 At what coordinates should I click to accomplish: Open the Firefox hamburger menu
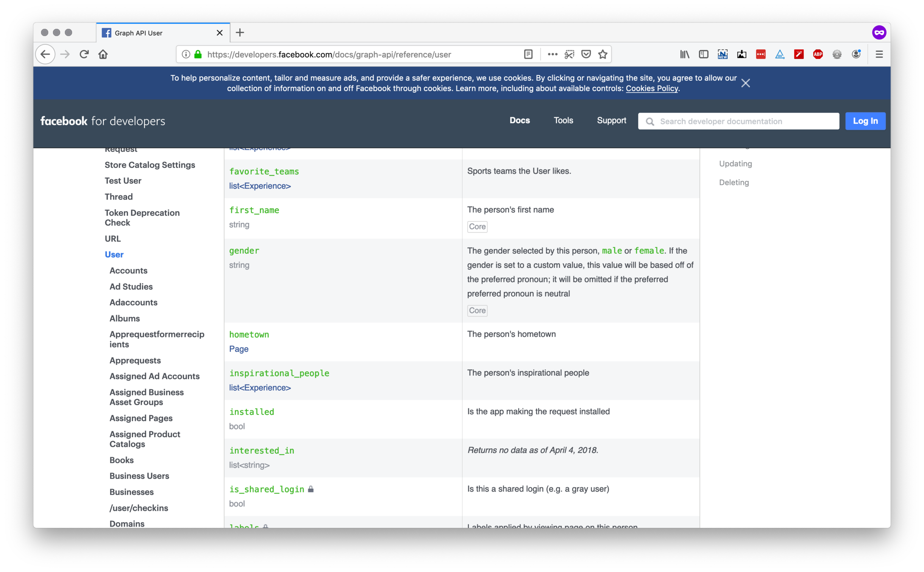tap(879, 54)
